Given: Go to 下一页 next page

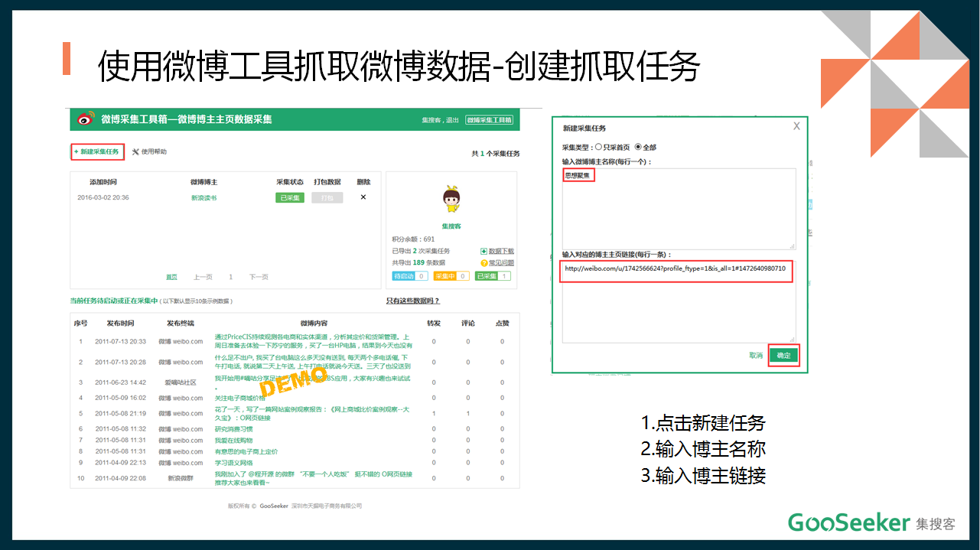Looking at the screenshot, I should coord(259,277).
